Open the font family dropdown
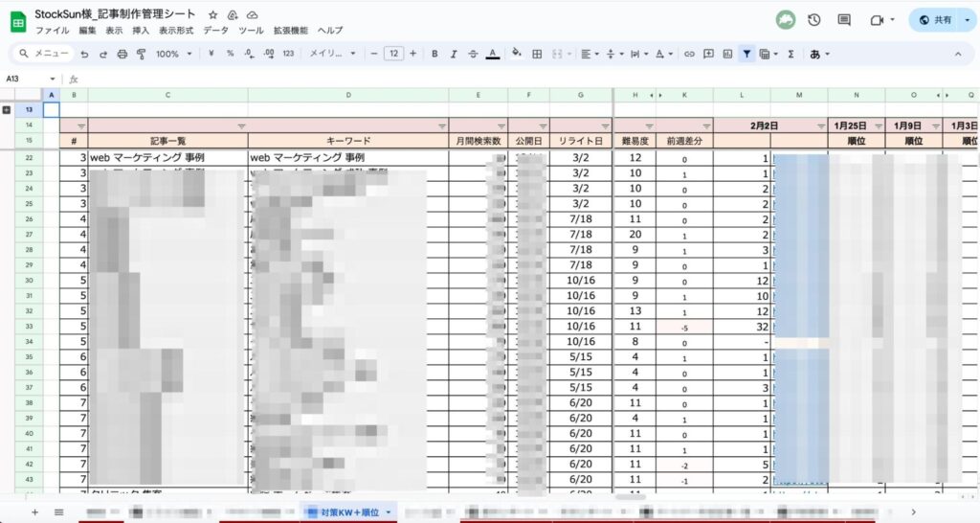 [x=332, y=54]
